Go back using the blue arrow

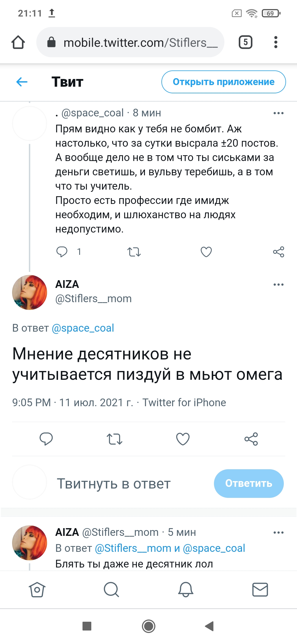tap(22, 82)
